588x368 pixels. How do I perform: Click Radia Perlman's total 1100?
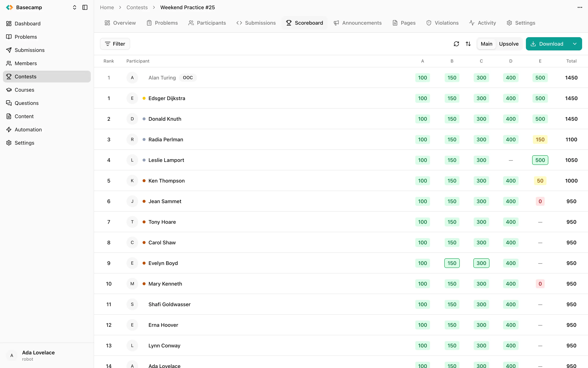click(571, 139)
